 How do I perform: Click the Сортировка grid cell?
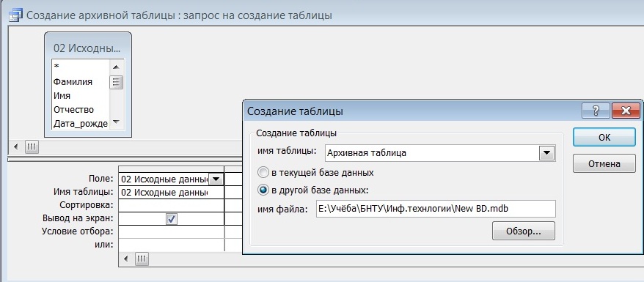pyautogui.click(x=171, y=205)
